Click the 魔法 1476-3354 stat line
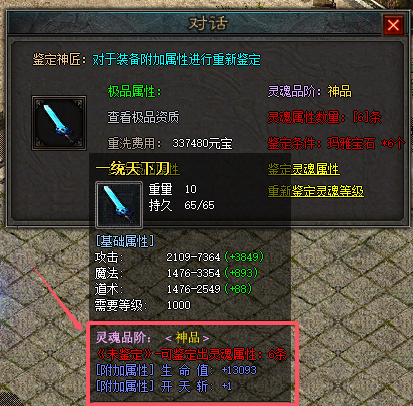Image resolution: width=413 pixels, height=406 pixels. click(176, 273)
